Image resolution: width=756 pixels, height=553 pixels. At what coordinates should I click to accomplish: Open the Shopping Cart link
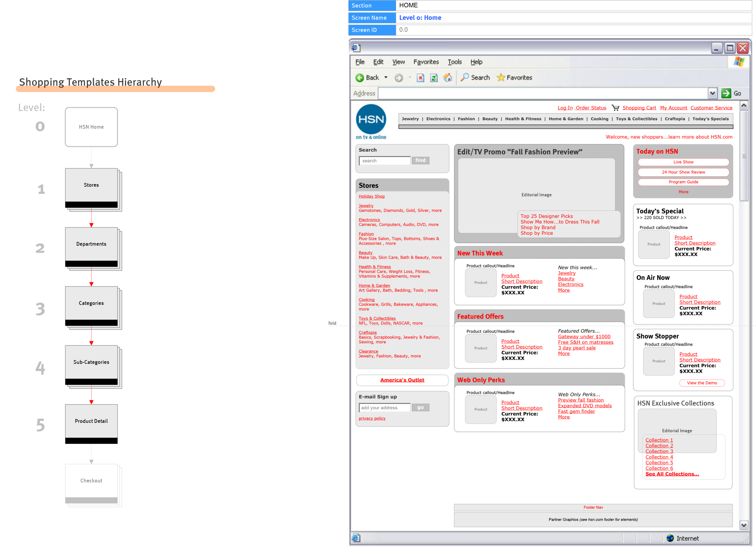point(639,108)
